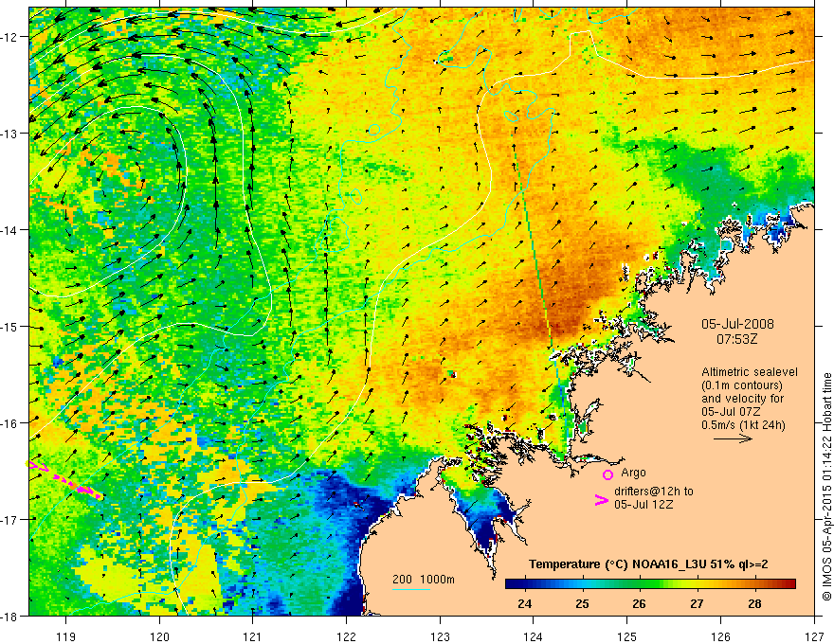The height and width of the screenshot is (644, 834).
Task: Click latitude axis label -15
Action: pyautogui.click(x=9, y=327)
